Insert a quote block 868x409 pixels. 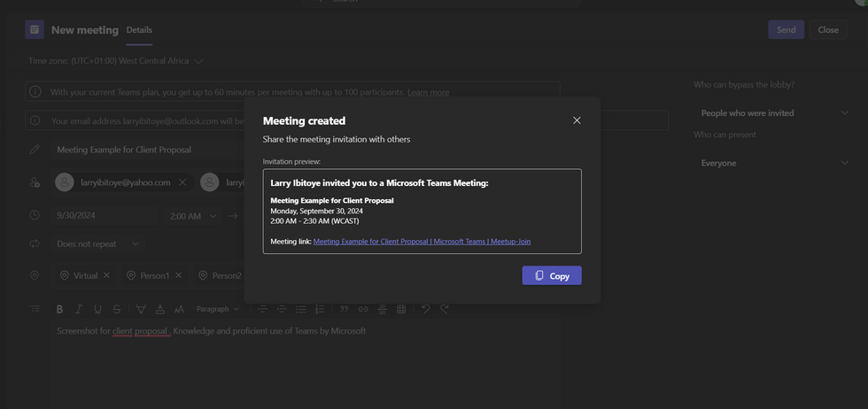(x=344, y=309)
